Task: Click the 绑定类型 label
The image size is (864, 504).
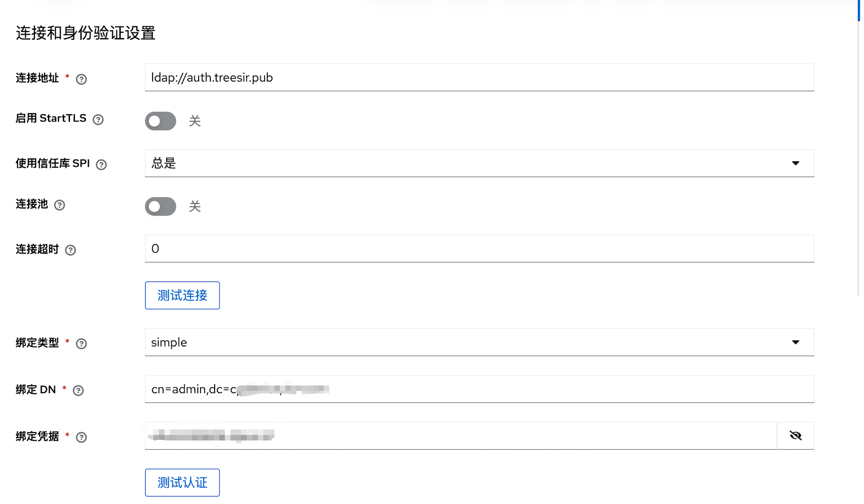Action: [x=37, y=342]
